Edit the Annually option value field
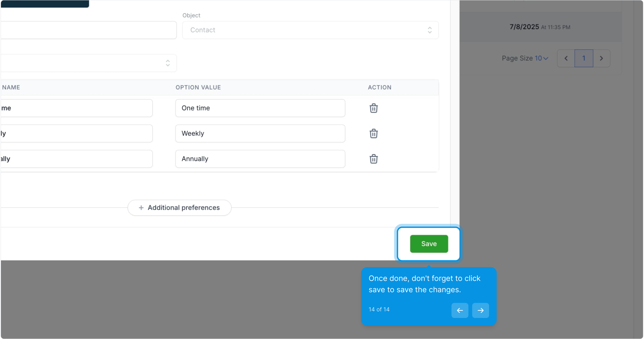 (x=260, y=159)
